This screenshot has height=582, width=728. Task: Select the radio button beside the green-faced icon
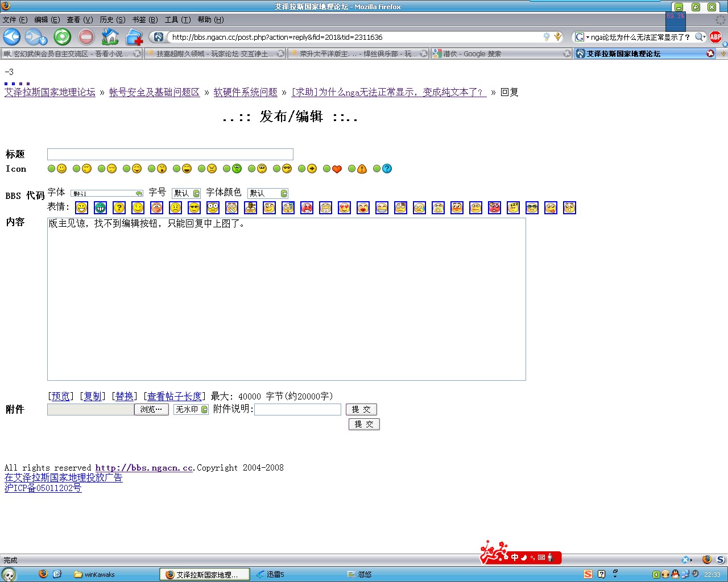point(226,169)
